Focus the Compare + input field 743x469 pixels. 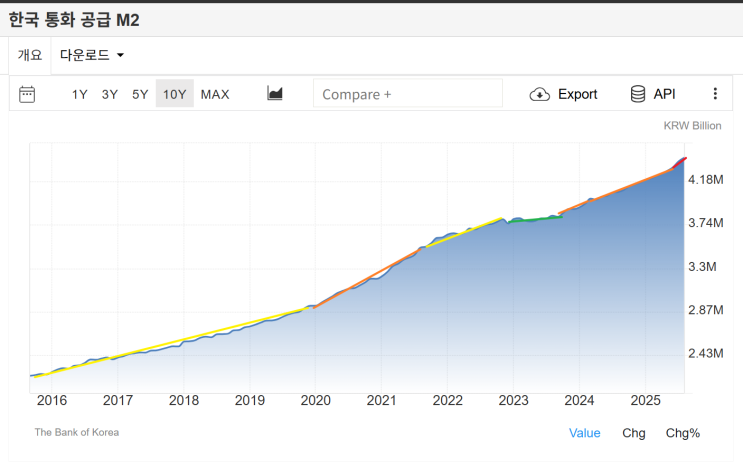[408, 94]
